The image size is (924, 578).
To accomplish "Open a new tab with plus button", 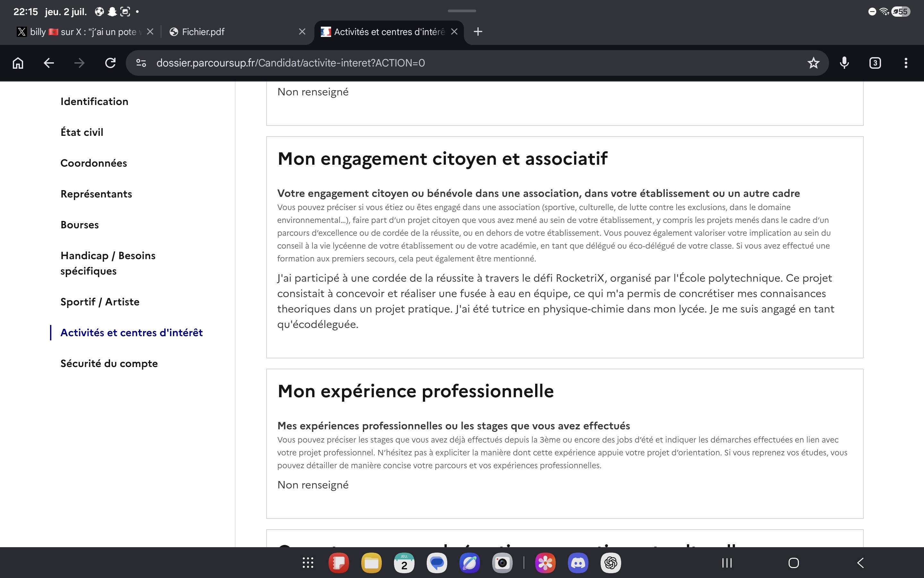I will click(x=478, y=32).
